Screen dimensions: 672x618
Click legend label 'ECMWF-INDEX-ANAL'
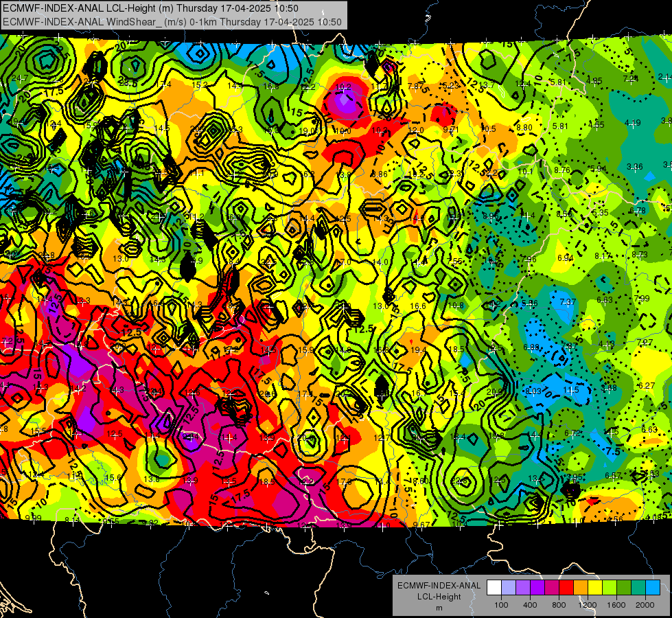click(x=439, y=586)
